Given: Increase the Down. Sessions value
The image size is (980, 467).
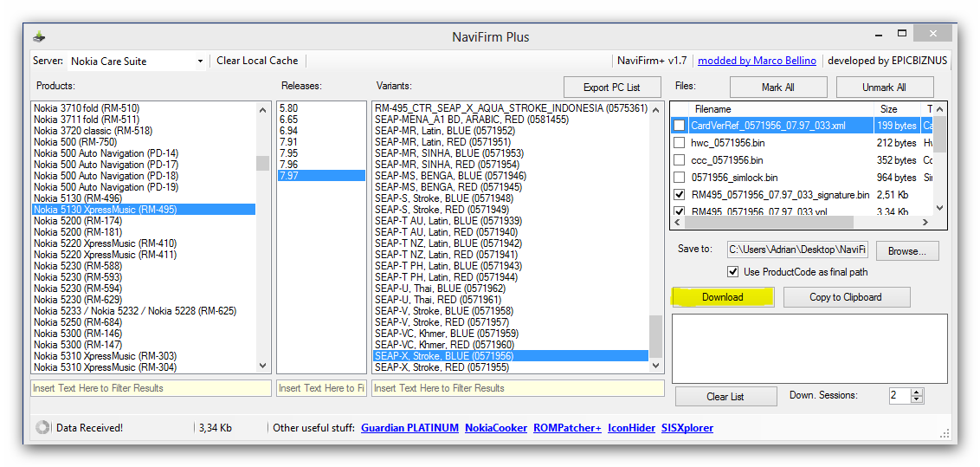Looking at the screenshot, I should point(917,392).
